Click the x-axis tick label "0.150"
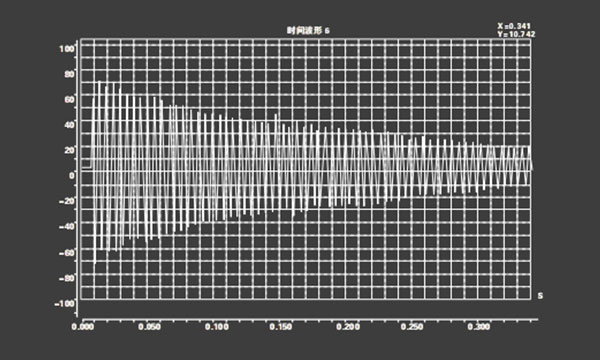 [281, 327]
